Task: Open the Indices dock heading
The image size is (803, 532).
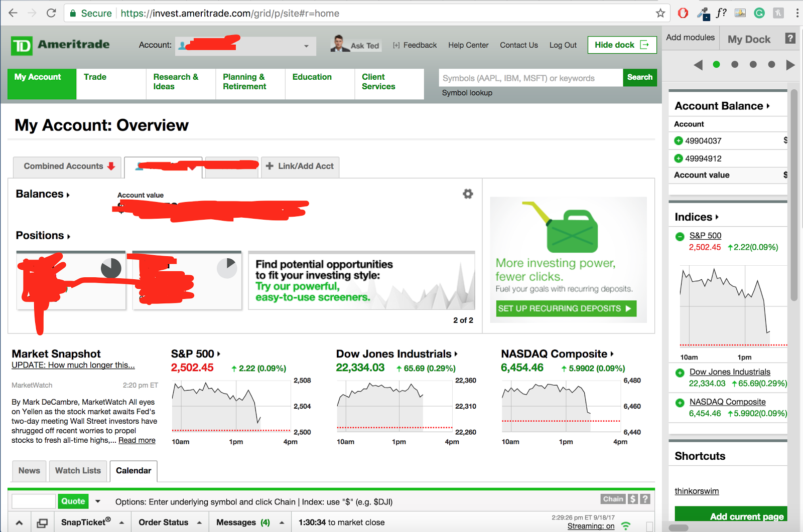Action: pos(697,217)
